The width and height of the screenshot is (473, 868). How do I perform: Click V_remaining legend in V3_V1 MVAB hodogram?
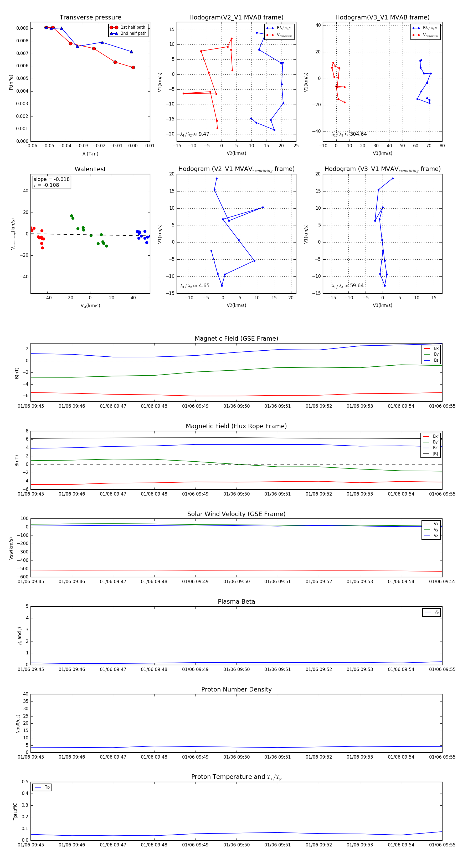click(425, 35)
